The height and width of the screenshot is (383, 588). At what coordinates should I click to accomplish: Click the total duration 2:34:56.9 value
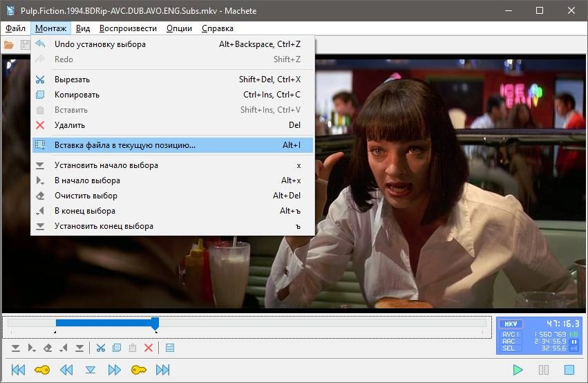(550, 342)
